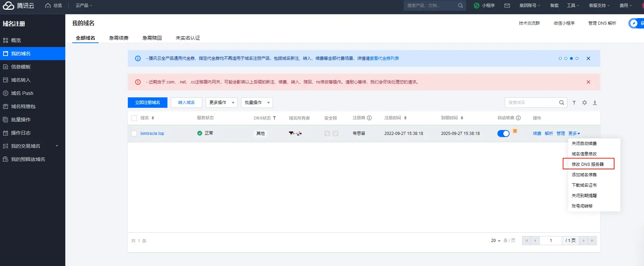Expand 我的交易域名 in sidebar
The image size is (644, 266).
point(33,146)
